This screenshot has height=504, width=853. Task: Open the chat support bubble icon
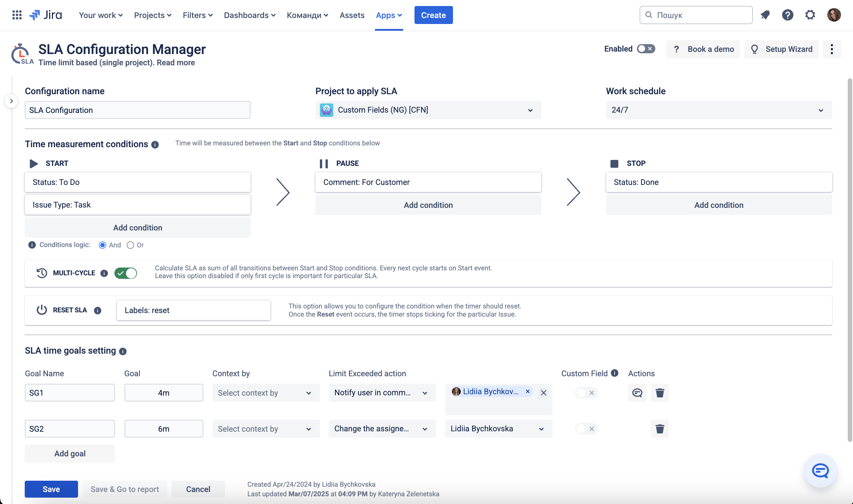click(x=820, y=470)
